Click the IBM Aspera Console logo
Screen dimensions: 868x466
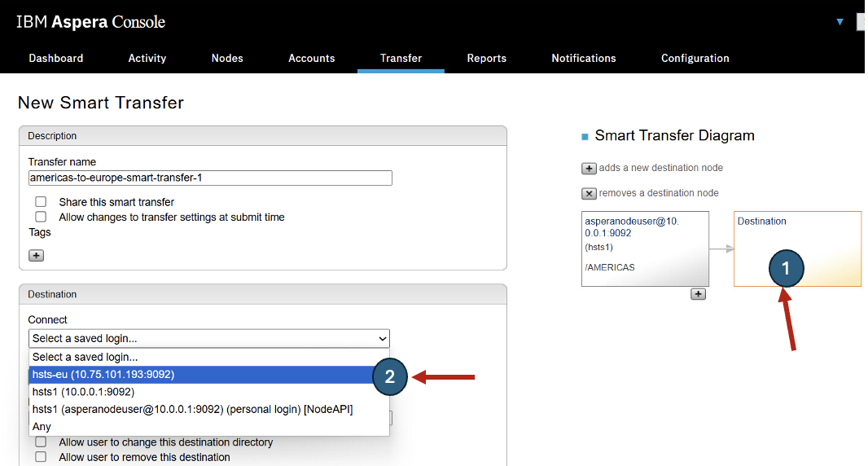[x=90, y=22]
